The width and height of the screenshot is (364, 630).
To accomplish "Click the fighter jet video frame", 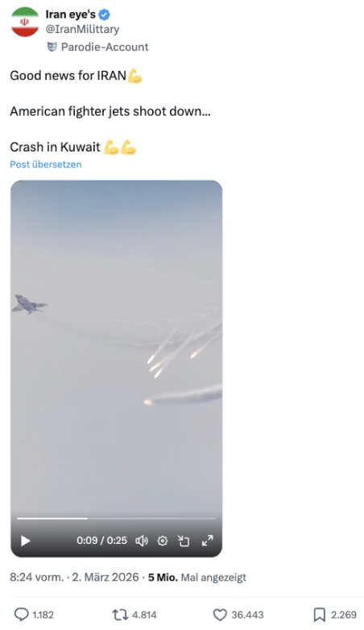I will pyautogui.click(x=117, y=346).
